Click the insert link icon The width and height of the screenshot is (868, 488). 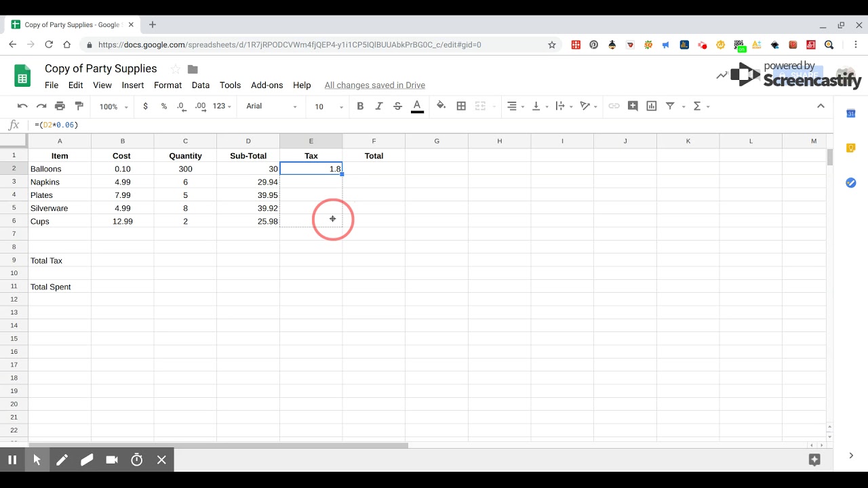(614, 106)
